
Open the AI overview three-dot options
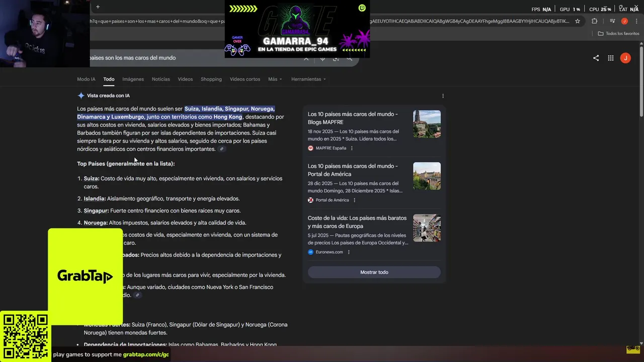click(x=443, y=96)
